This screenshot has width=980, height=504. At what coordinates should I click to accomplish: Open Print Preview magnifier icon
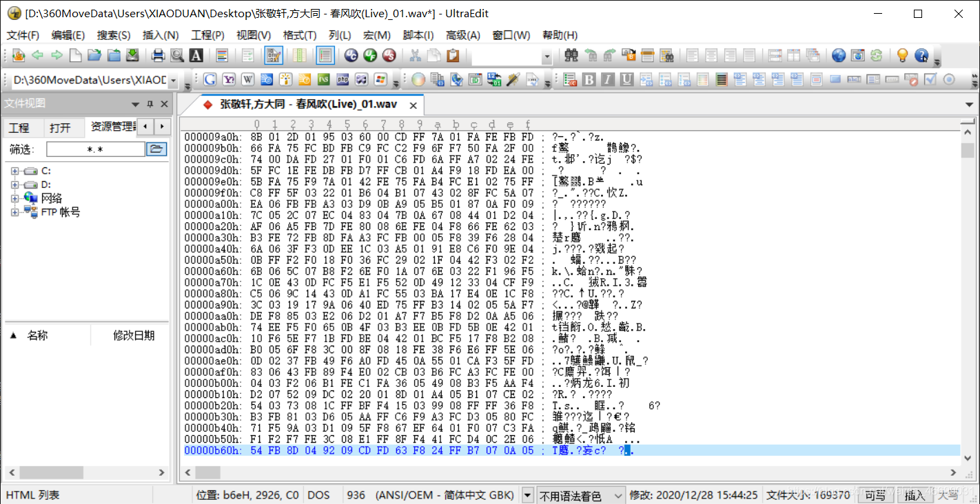(177, 56)
